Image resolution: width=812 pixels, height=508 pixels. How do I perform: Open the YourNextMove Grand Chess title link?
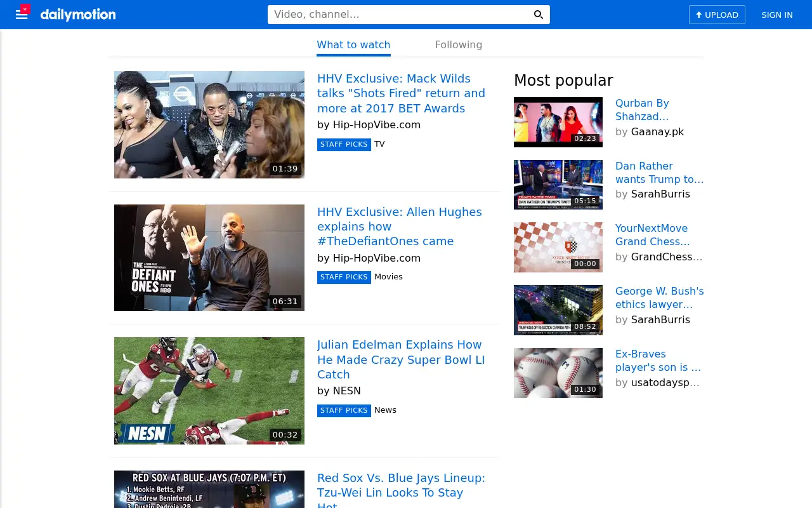(652, 235)
